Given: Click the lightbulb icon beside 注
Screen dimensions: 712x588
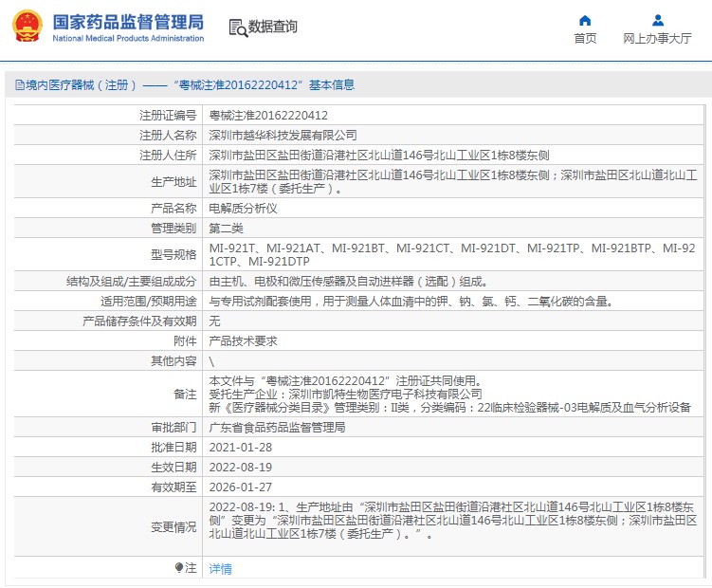Looking at the screenshot, I should point(178,567).
